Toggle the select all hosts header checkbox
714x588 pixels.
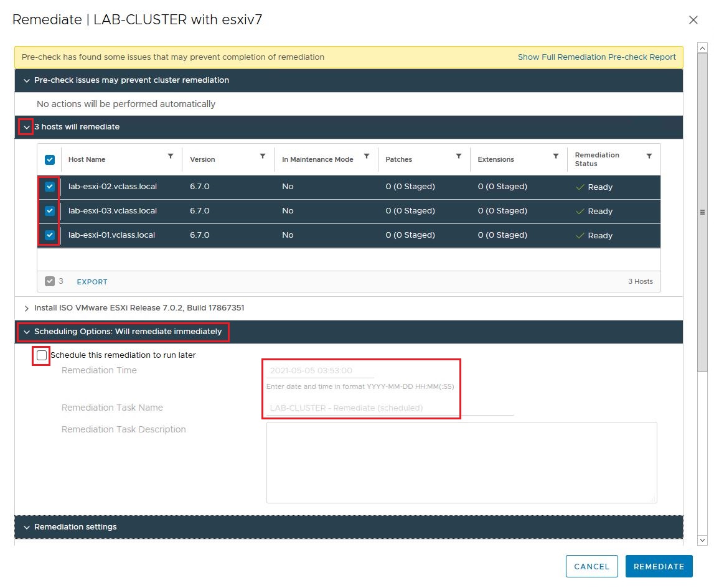coord(50,160)
